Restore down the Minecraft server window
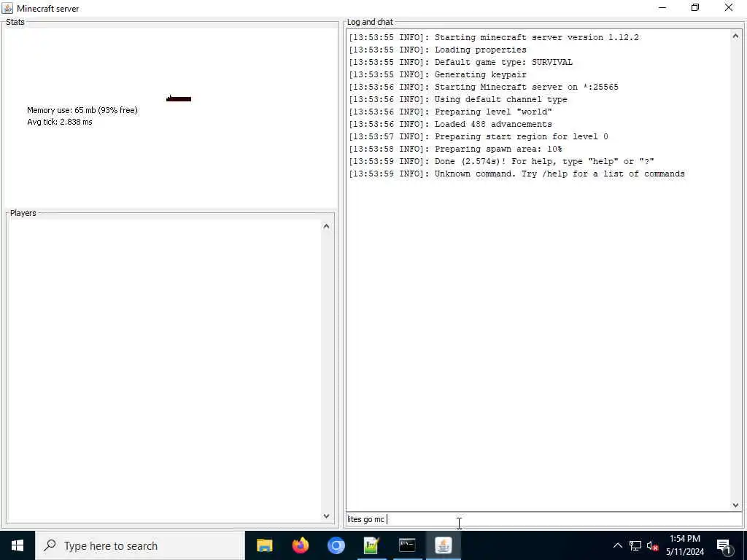Image resolution: width=747 pixels, height=560 pixels. click(695, 7)
